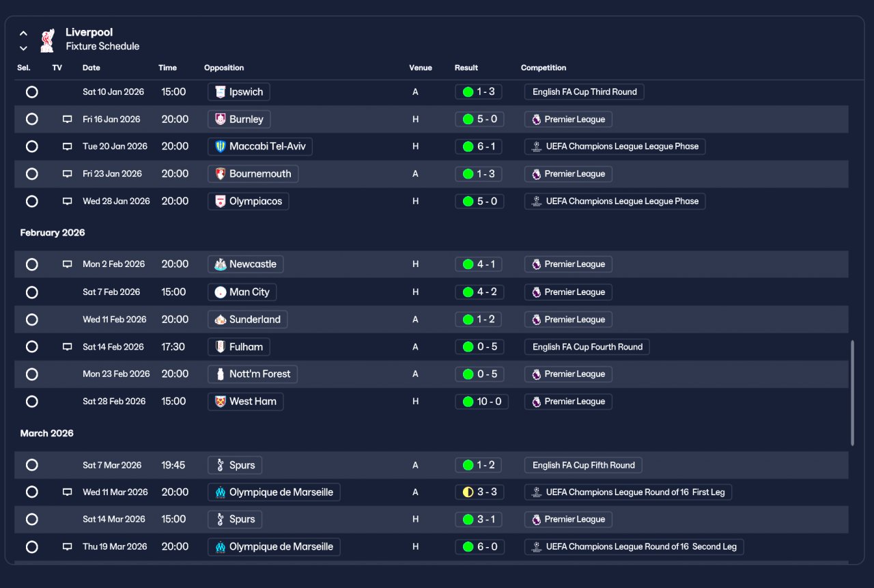The height and width of the screenshot is (588, 874).
Task: Click Premier League logo on Newcastle row
Action: pyautogui.click(x=537, y=264)
